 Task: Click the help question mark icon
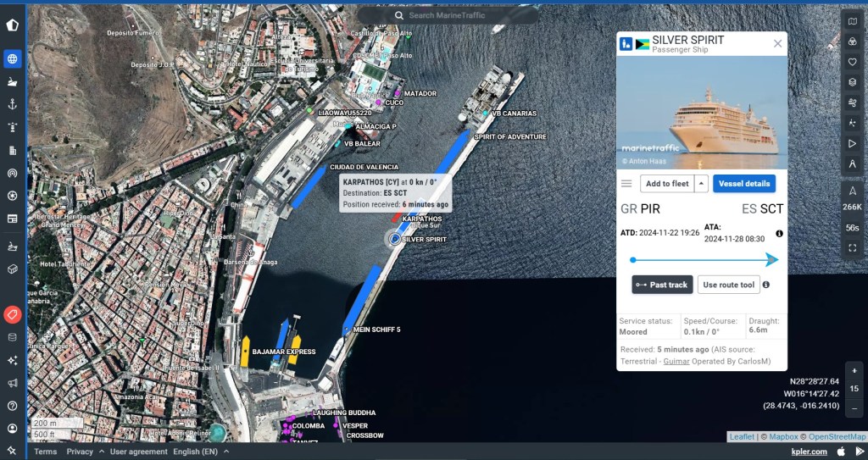[12, 406]
